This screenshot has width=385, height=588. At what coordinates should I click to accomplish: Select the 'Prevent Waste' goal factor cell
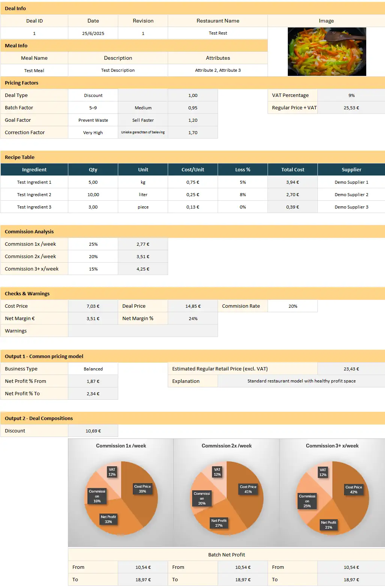coord(93,120)
